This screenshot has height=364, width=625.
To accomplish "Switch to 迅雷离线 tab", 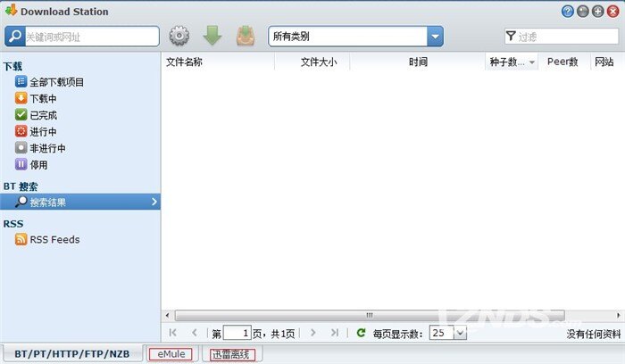I will [231, 354].
